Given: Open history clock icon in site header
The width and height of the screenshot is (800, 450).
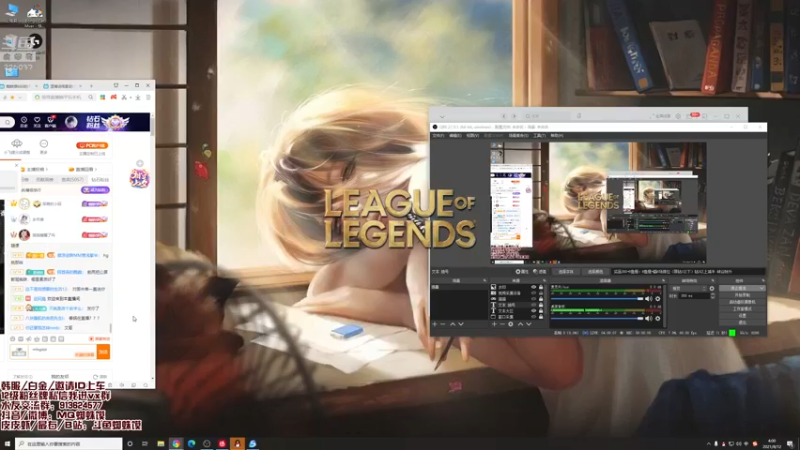Looking at the screenshot, I should click(23, 121).
